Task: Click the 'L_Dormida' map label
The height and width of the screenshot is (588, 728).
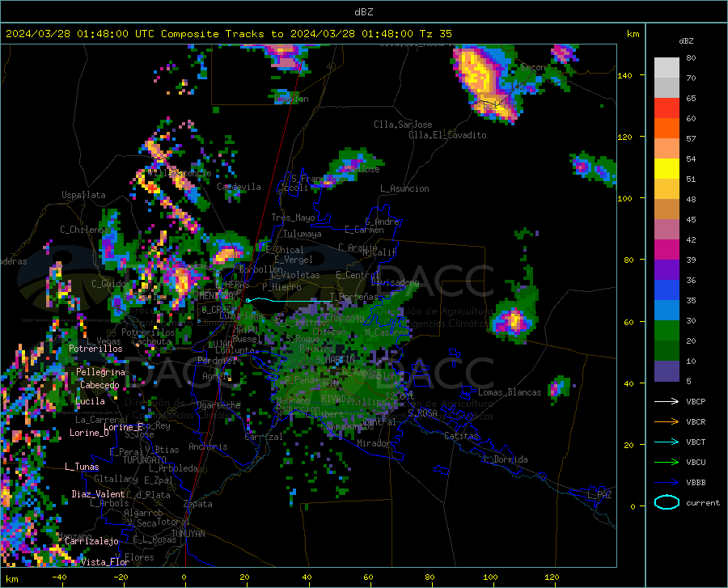Action: click(505, 460)
